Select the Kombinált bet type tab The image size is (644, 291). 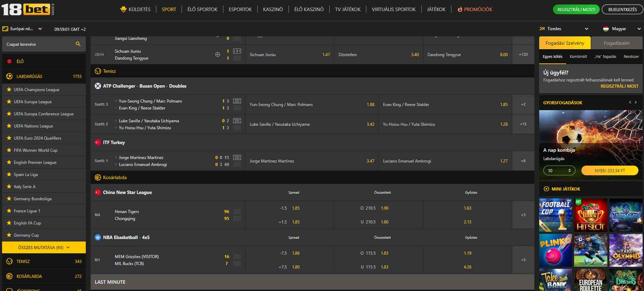(578, 56)
